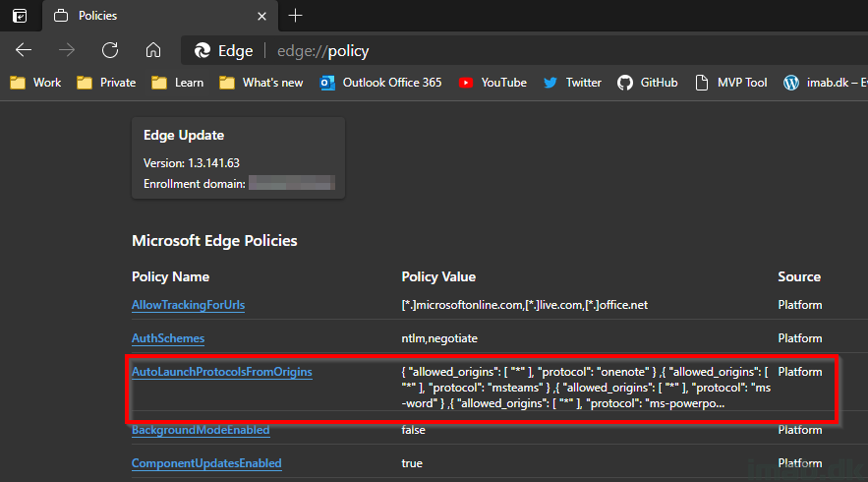Open the AllowTrackingForUrls policy link
868x482 pixels.
[188, 305]
